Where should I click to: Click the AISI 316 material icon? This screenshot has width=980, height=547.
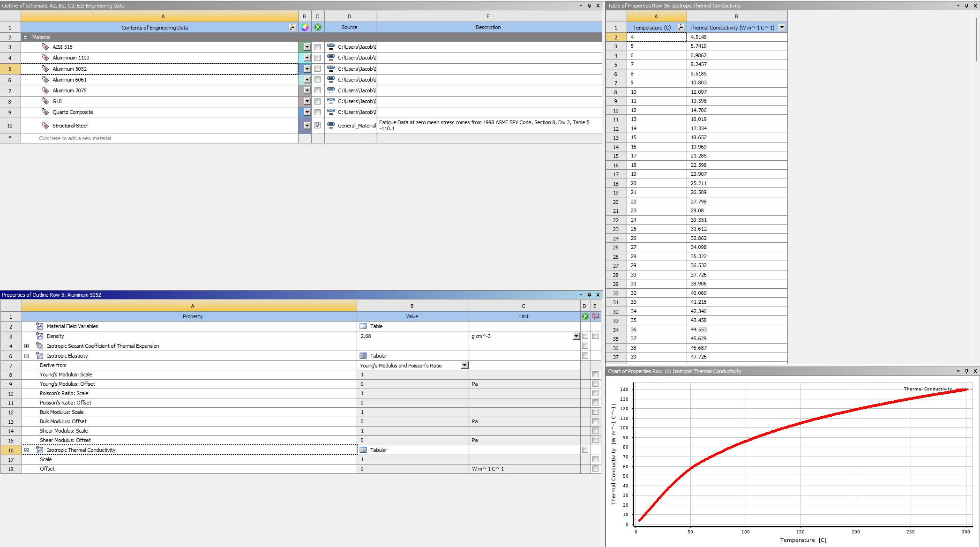[45, 47]
